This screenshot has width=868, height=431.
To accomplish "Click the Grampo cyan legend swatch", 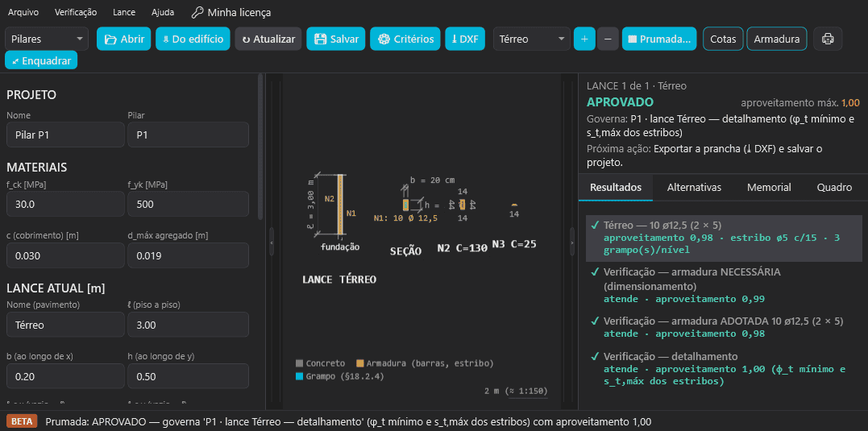I will point(300,377).
